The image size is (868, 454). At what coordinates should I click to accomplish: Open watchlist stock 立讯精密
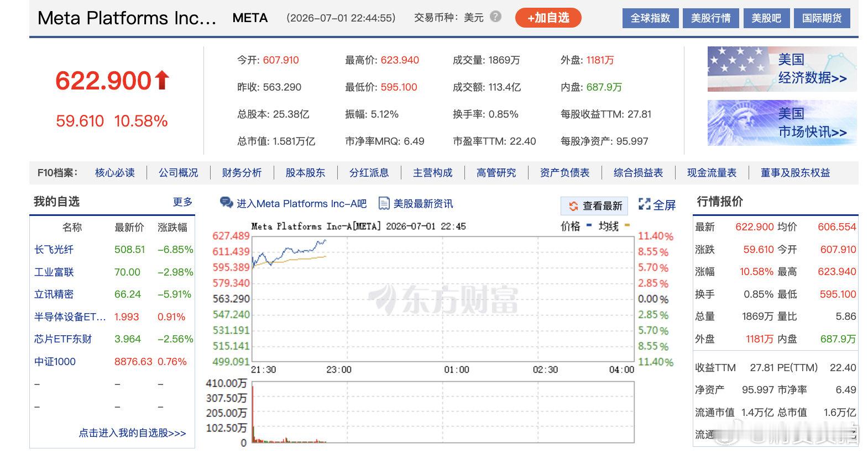pos(54,294)
